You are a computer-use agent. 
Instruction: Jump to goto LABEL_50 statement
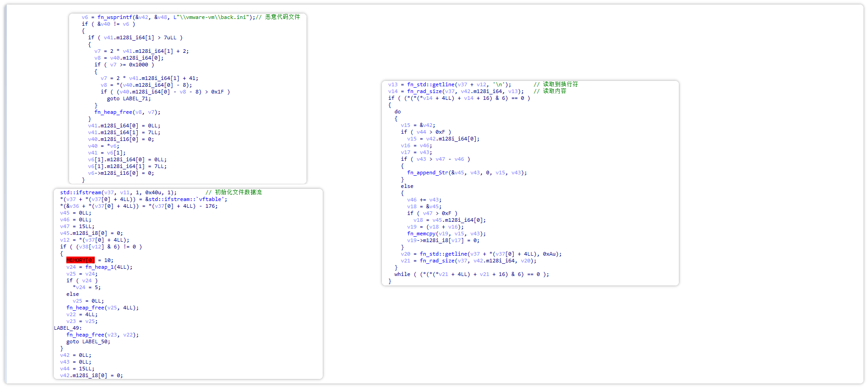coord(88,341)
